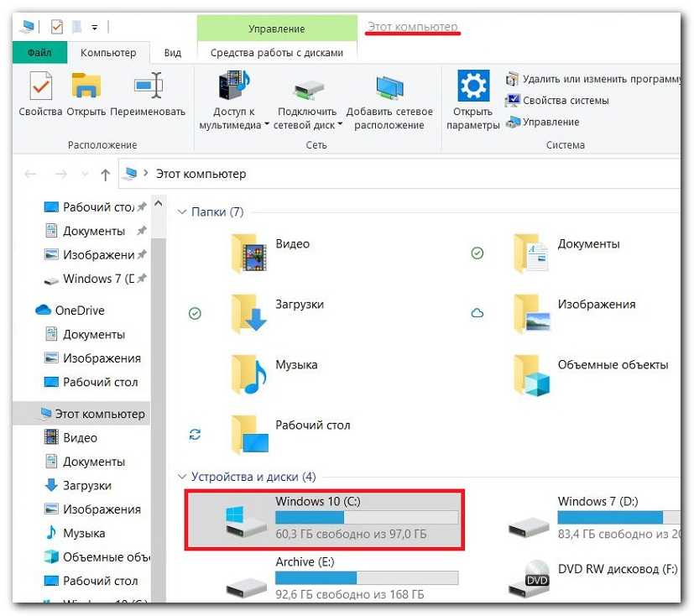694x616 pixels.
Task: Click the computer icon in quick access toolbar
Action: 27,27
